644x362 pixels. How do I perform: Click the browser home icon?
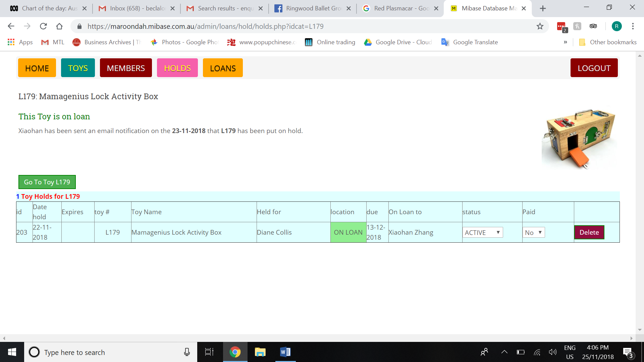pos(59,26)
